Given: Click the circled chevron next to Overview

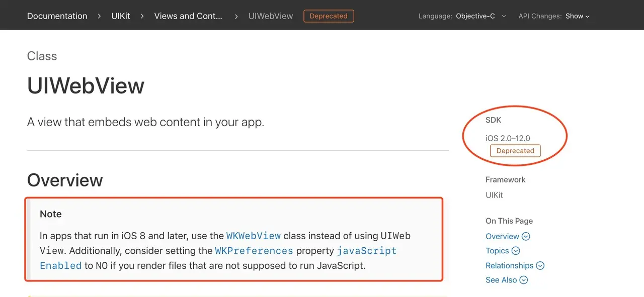Looking at the screenshot, I should point(526,236).
